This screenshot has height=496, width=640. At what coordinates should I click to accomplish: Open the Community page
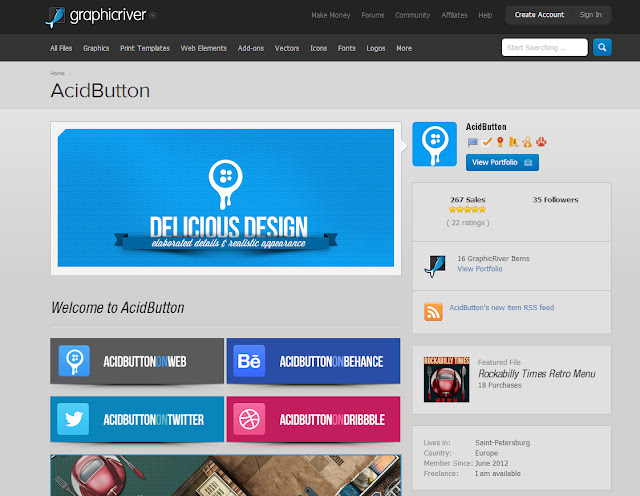point(413,15)
